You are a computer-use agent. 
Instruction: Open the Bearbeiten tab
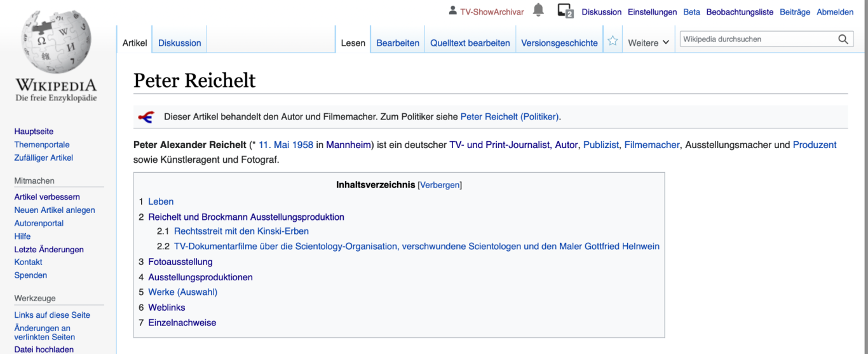click(x=398, y=43)
